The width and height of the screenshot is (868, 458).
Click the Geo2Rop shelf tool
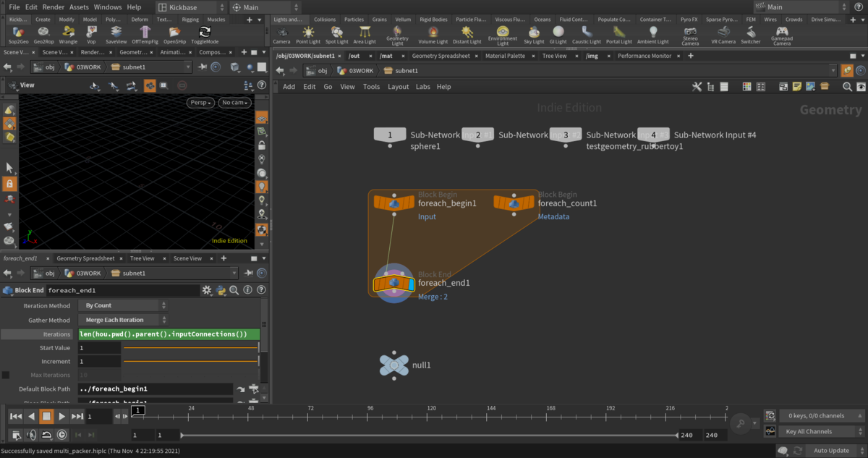point(43,35)
